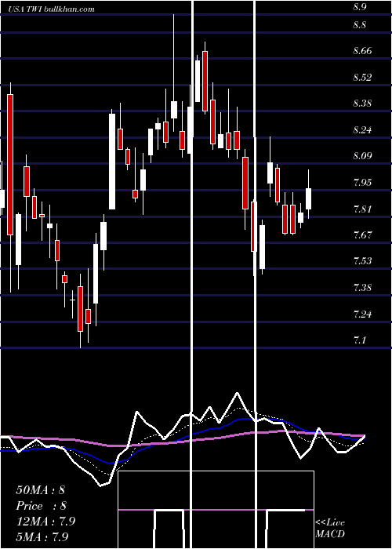Click the 8.8 price axis label
This screenshot has height=549, width=392.
click(x=360, y=25)
